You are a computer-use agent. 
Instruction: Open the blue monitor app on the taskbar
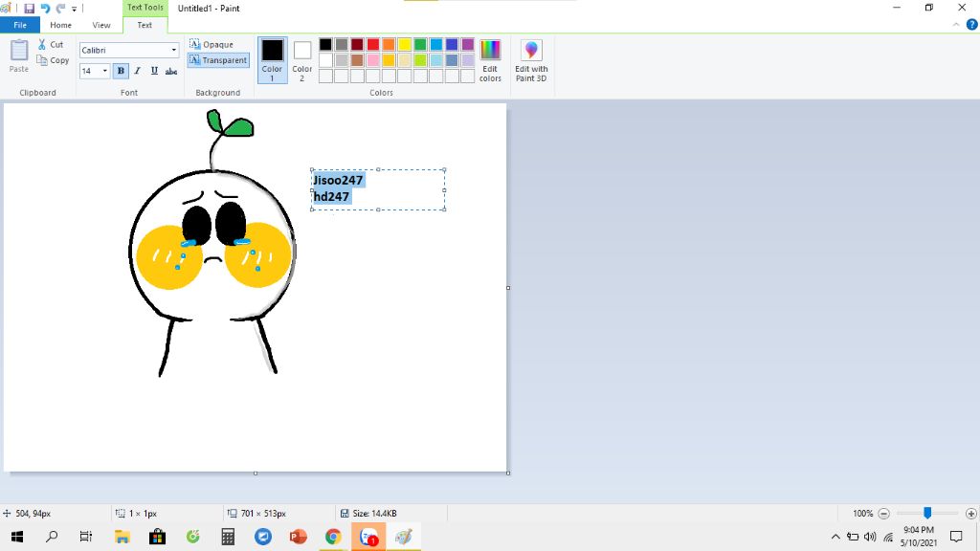[263, 537]
